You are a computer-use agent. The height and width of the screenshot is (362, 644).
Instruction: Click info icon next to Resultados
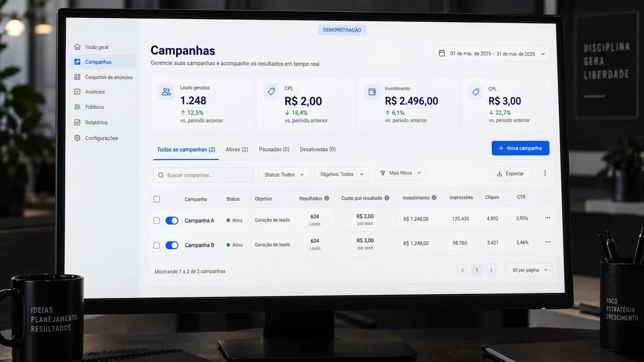327,198
